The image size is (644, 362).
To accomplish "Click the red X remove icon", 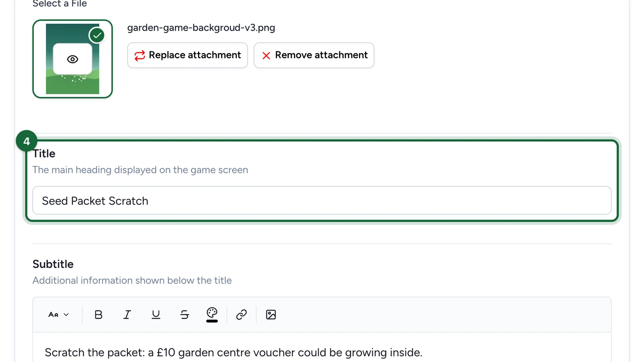I will coord(266,56).
